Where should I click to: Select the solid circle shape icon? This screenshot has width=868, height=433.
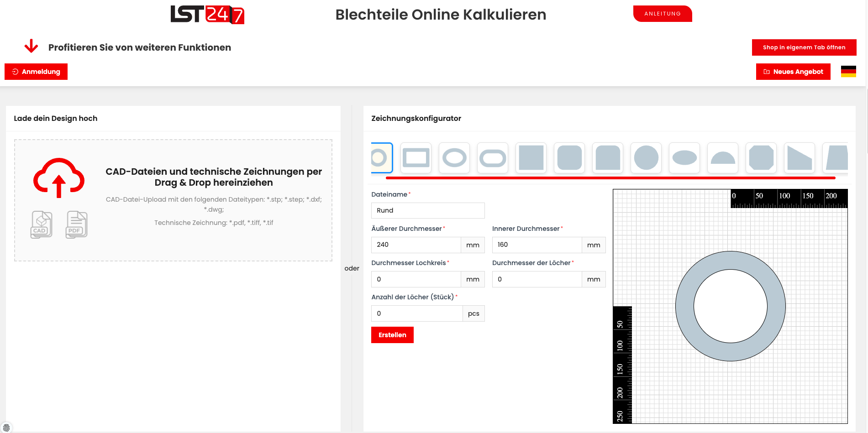(646, 158)
